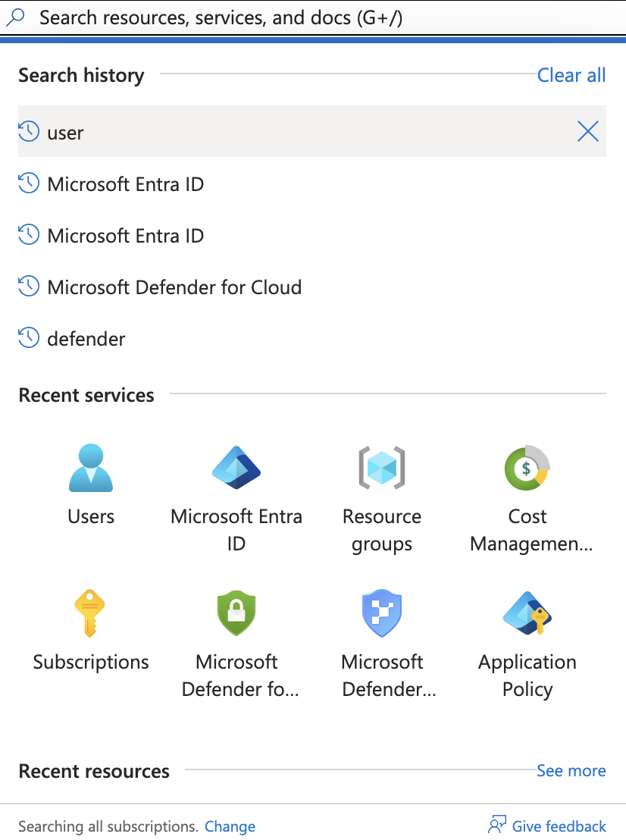Click history clock icon beside 'defender'
The image size is (626, 840).
(28, 338)
